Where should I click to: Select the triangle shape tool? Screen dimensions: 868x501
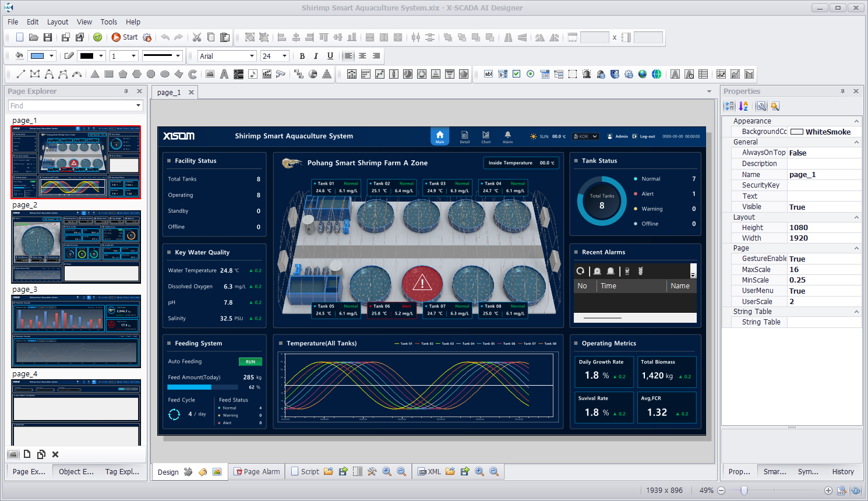click(x=95, y=74)
